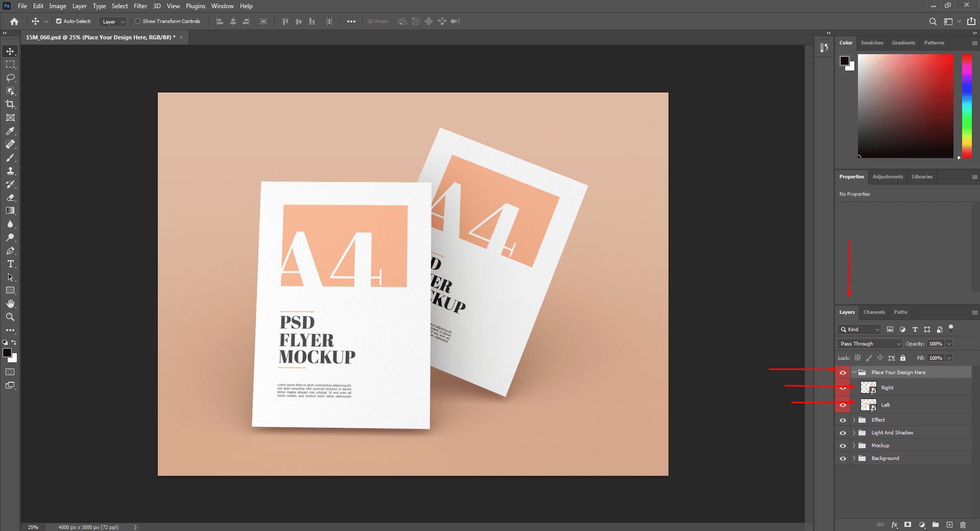Select the Hand tool
The width and height of the screenshot is (980, 531).
tap(10, 304)
